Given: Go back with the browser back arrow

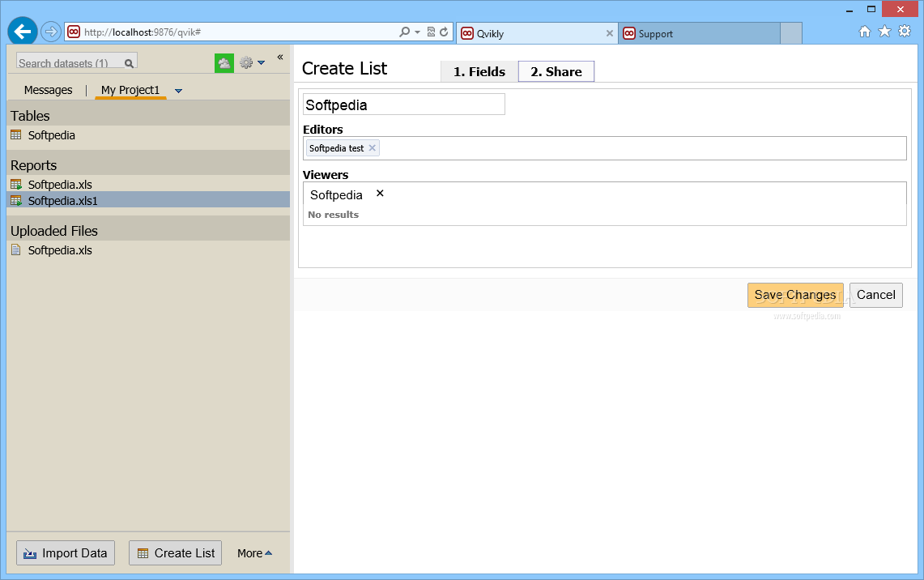Looking at the screenshot, I should tap(23, 32).
